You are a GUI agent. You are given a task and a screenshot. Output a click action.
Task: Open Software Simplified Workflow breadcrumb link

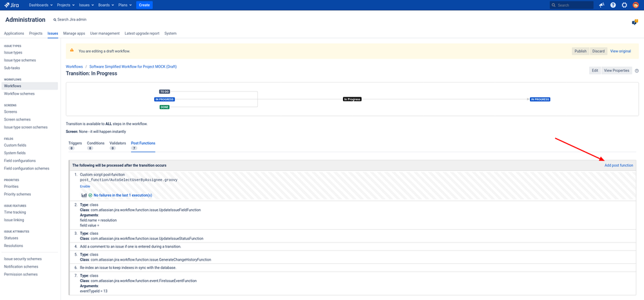pos(133,66)
